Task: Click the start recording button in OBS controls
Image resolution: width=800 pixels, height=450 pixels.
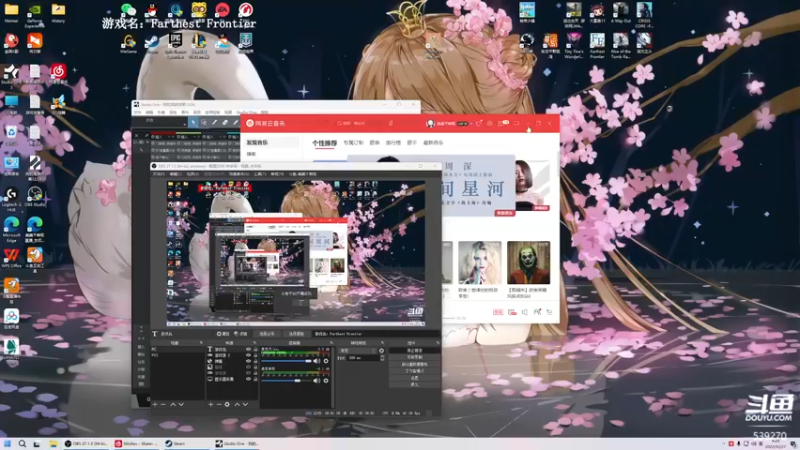Action: [414, 357]
